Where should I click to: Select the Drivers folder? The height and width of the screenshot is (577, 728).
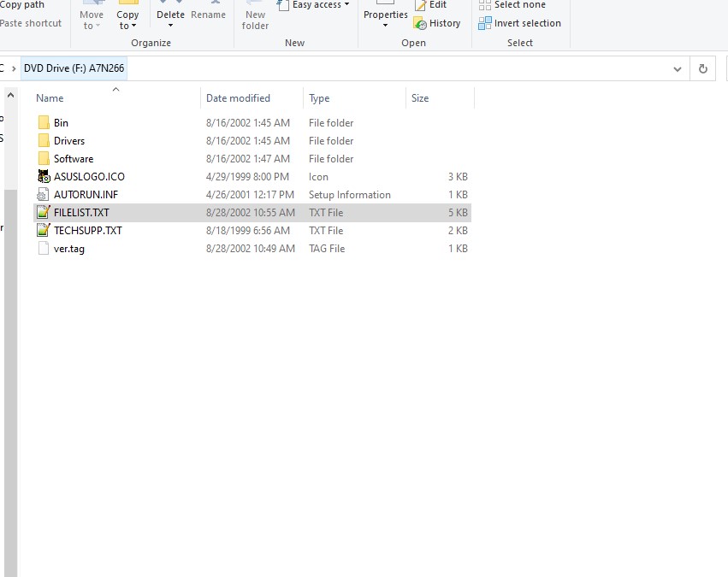pyautogui.click(x=69, y=141)
